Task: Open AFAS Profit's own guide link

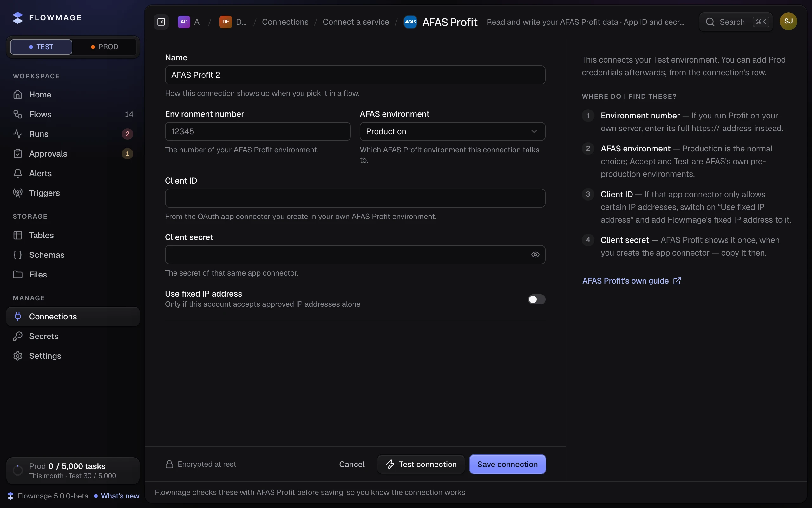Action: point(632,281)
